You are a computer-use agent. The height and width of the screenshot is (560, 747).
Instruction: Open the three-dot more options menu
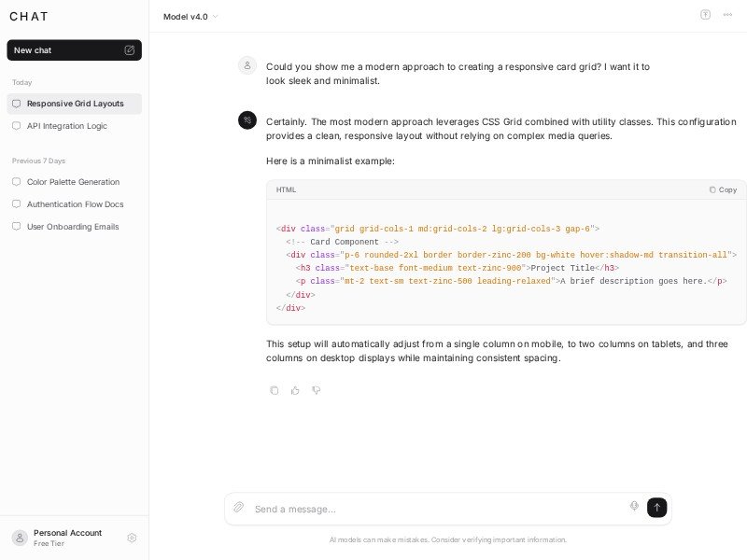point(727,15)
